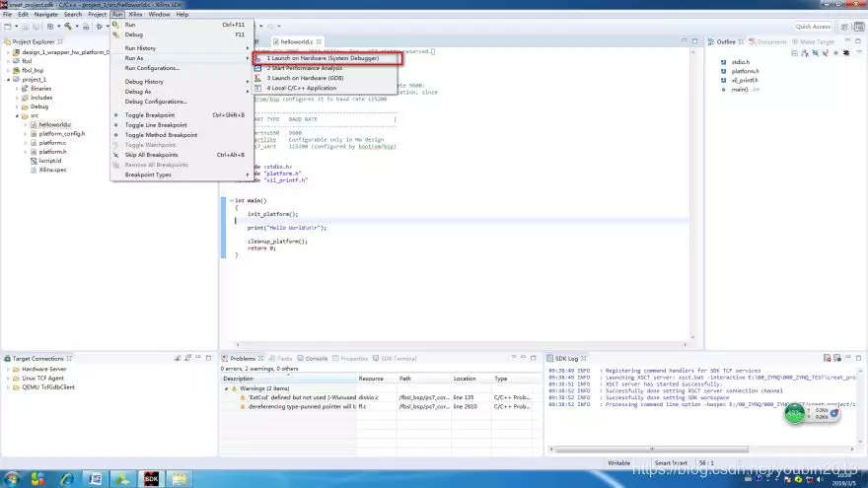Expand design_1_wrapper_hw_platform_0 tree node
This screenshot has width=868, height=488.
[8, 52]
